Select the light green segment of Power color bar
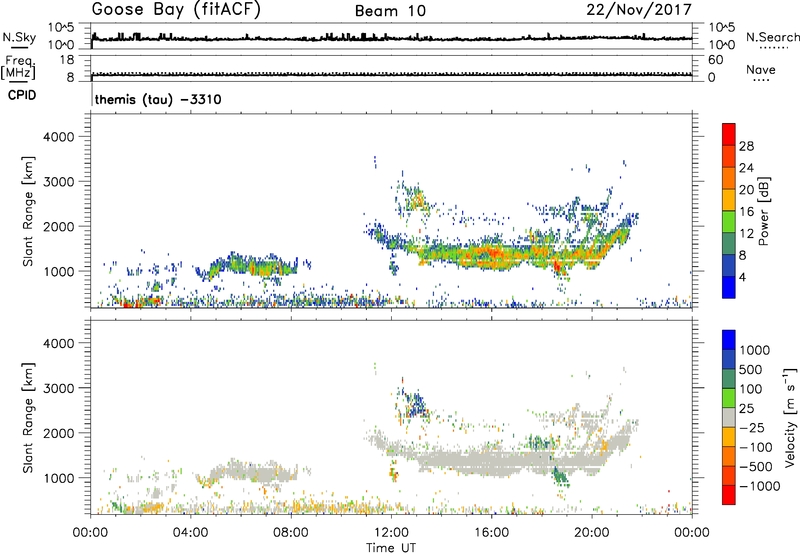The width and height of the screenshot is (800, 554). click(x=729, y=222)
